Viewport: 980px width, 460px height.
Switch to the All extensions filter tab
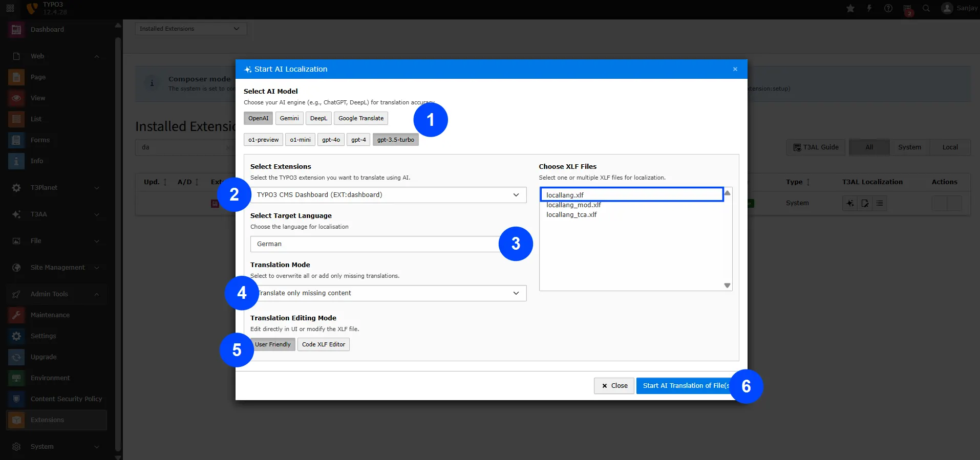click(x=869, y=147)
